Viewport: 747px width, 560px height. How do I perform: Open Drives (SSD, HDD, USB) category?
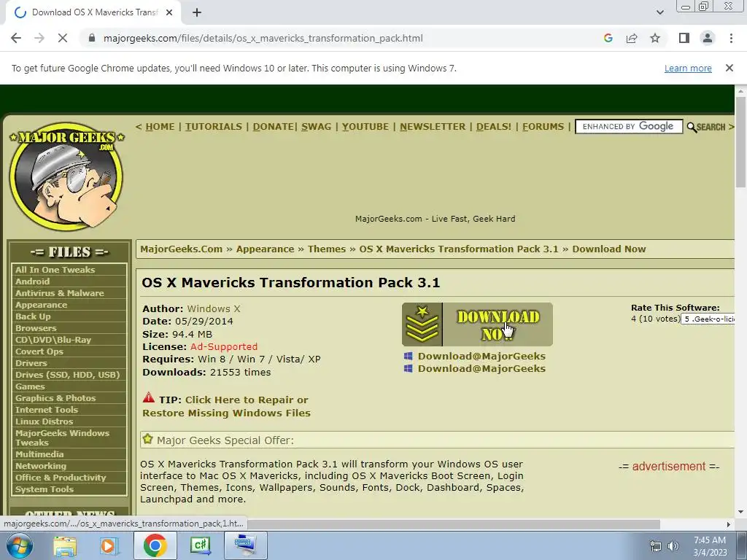[69, 375]
